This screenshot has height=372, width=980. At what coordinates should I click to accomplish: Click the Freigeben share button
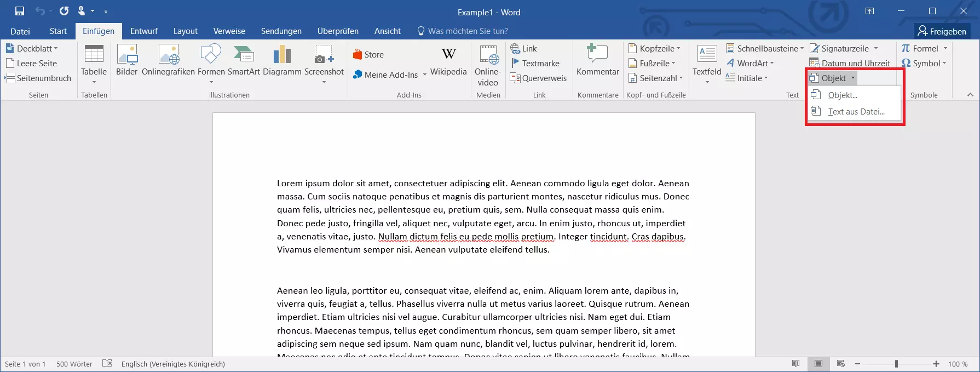942,31
